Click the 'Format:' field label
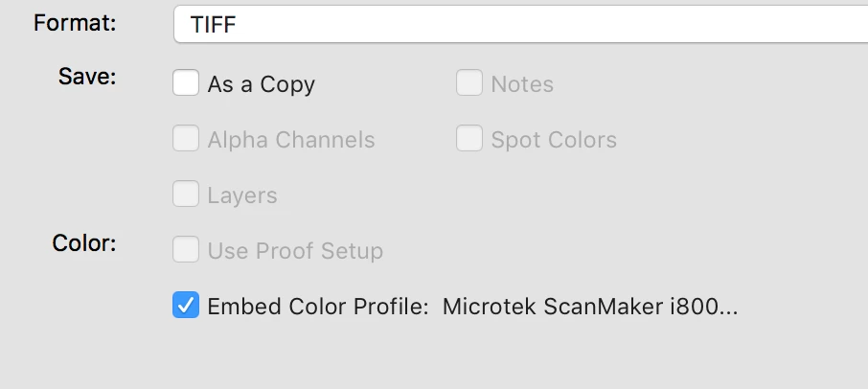The width and height of the screenshot is (868, 389). 75,23
